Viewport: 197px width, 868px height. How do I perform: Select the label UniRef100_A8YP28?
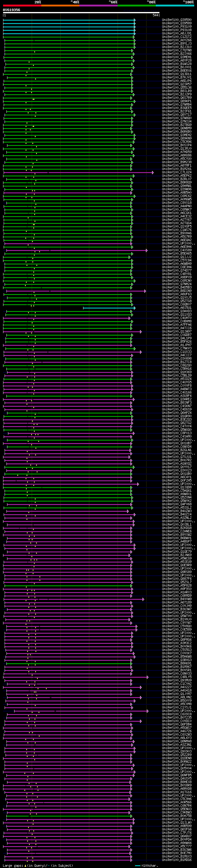click(x=177, y=61)
